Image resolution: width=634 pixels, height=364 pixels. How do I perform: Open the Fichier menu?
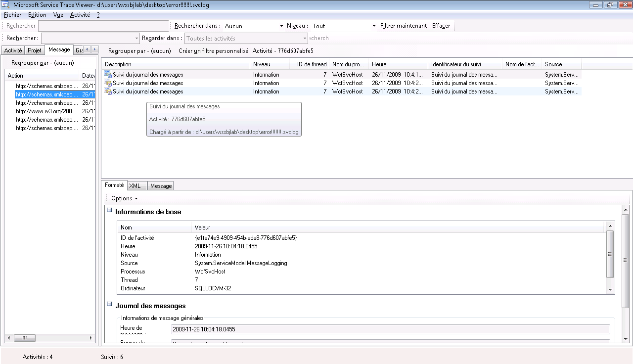[13, 15]
